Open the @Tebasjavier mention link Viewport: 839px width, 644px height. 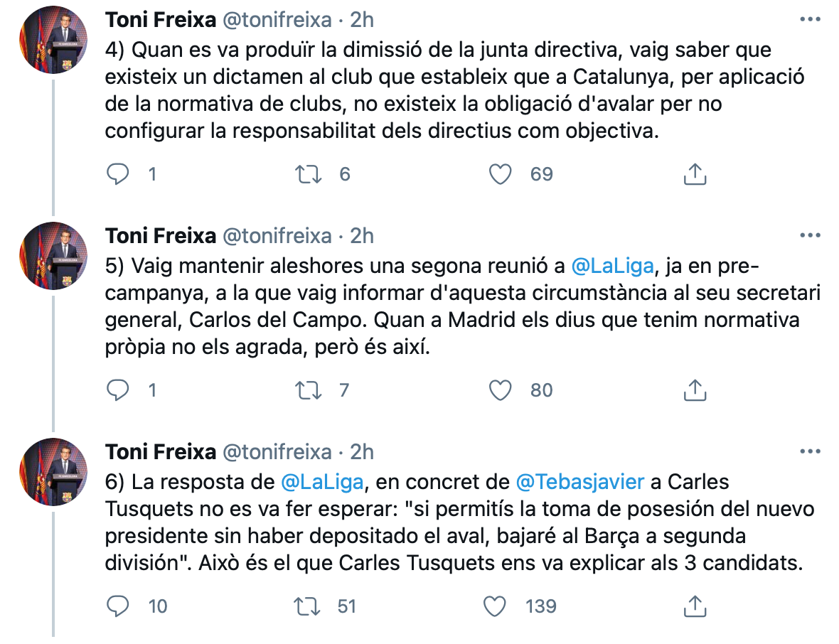579,482
